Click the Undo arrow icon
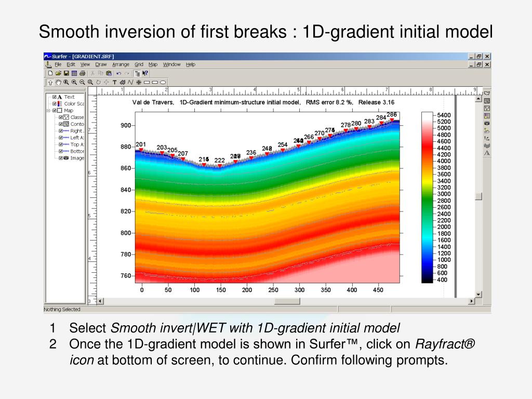The image size is (532, 399). (x=119, y=73)
